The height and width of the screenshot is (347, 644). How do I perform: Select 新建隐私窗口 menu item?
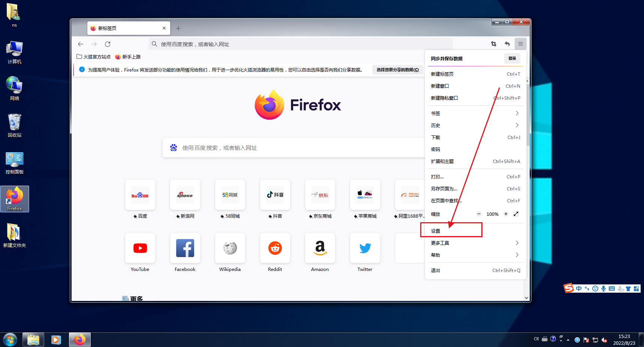pyautogui.click(x=475, y=98)
